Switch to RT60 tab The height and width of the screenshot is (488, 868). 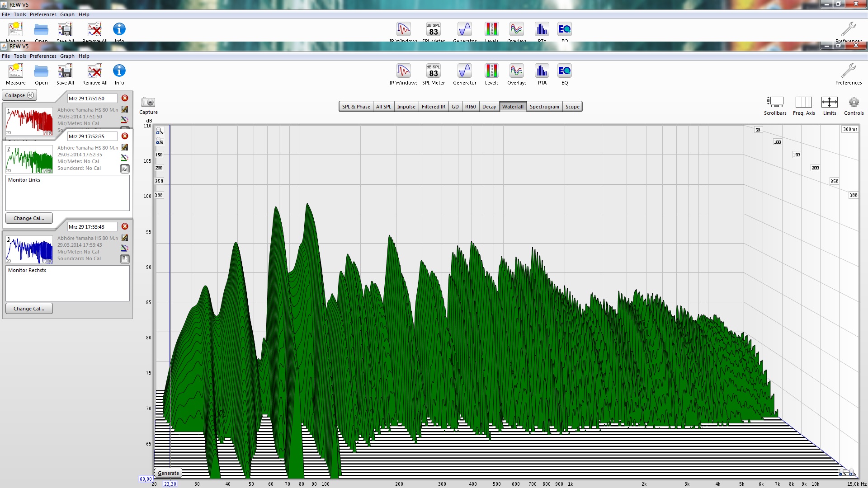470,107
